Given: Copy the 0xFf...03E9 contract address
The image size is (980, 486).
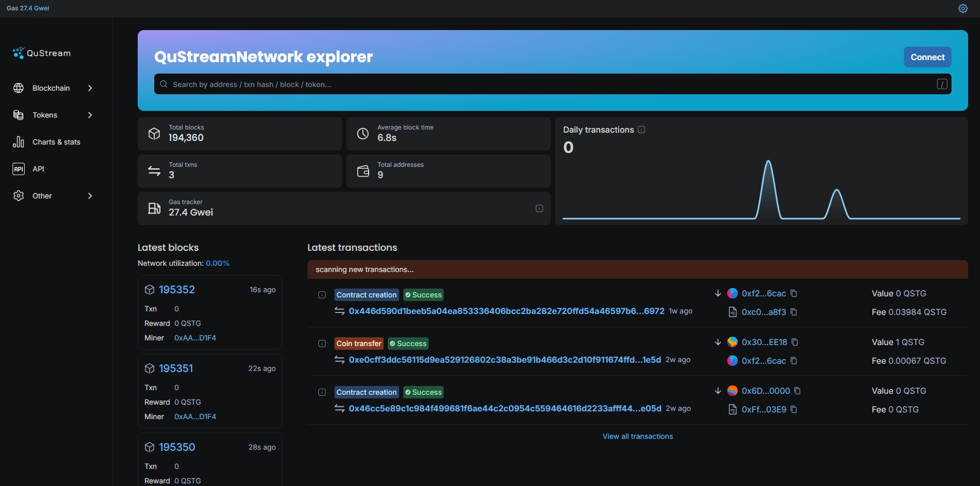Looking at the screenshot, I should 794,409.
